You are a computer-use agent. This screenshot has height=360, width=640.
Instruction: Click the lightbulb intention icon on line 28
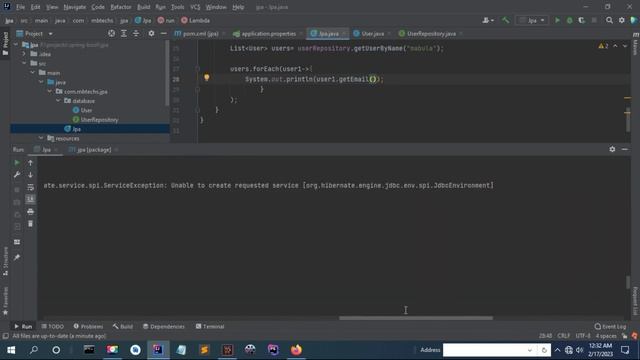(207, 77)
